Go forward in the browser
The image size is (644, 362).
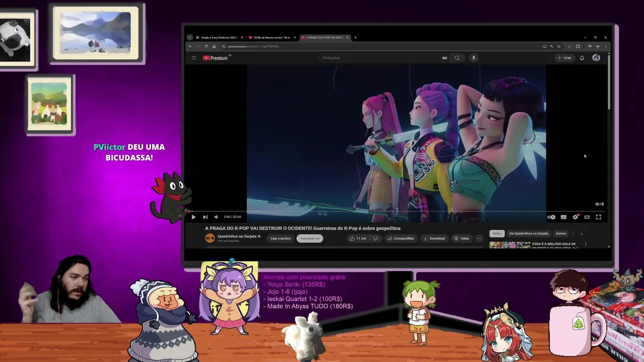click(x=198, y=46)
